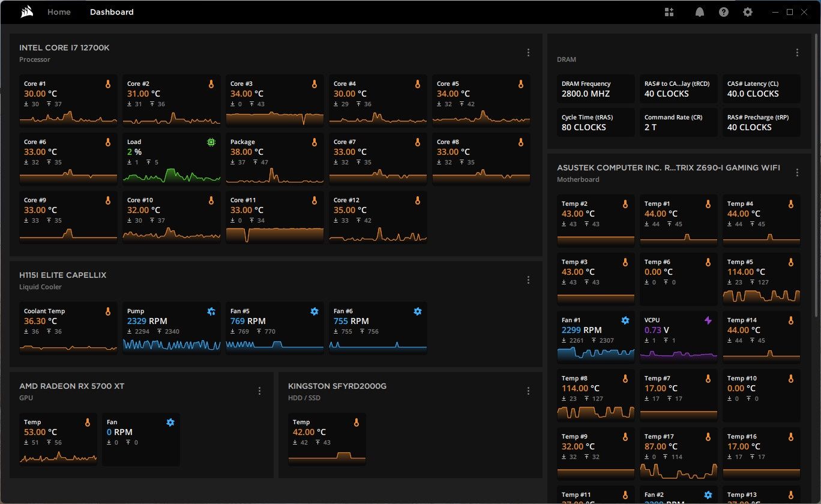The width and height of the screenshot is (821, 504).
Task: Click the thermometer icon on Temp #17
Action: tap(708, 437)
